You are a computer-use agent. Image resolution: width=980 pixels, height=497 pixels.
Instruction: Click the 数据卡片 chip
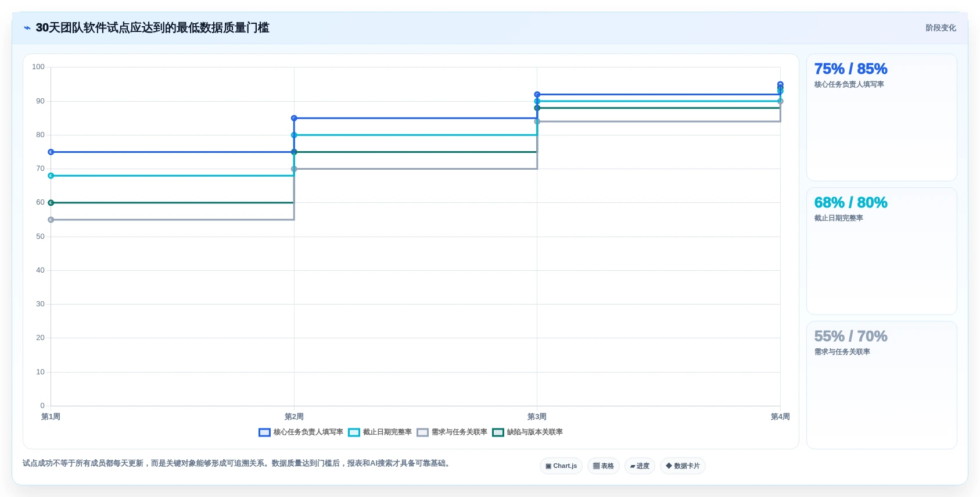click(683, 466)
